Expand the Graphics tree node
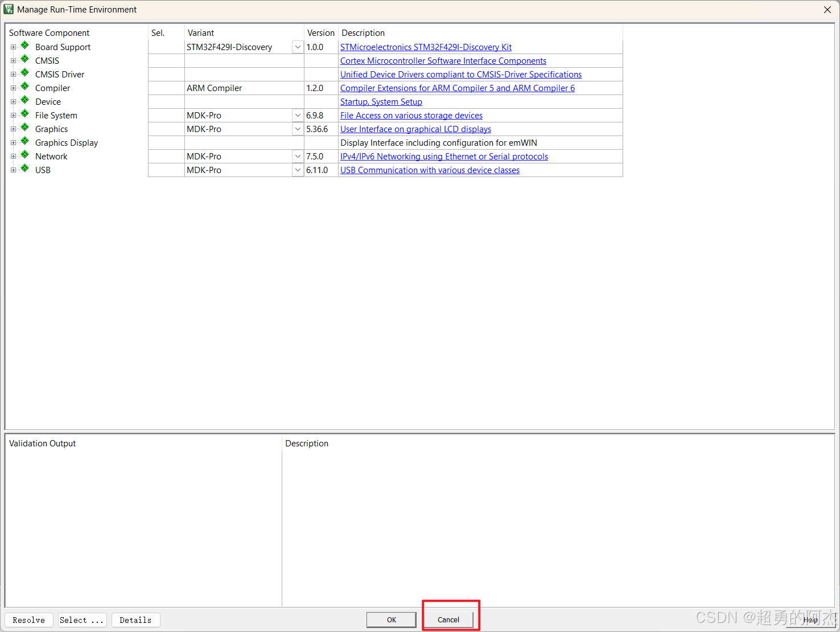840x632 pixels. click(x=13, y=129)
